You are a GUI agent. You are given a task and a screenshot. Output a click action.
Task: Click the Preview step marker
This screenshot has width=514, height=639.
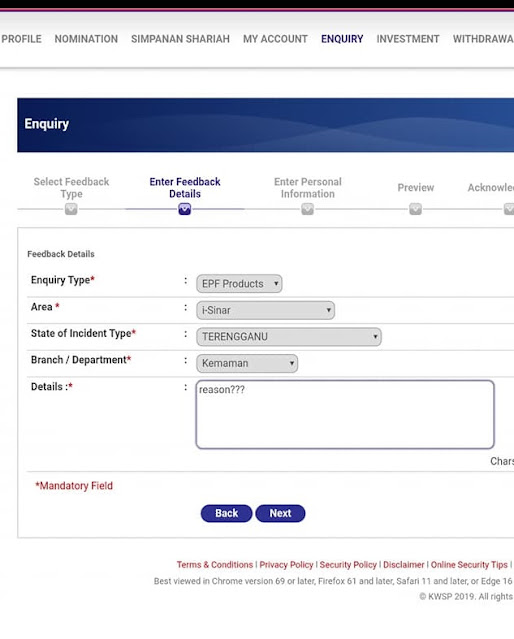click(x=415, y=209)
